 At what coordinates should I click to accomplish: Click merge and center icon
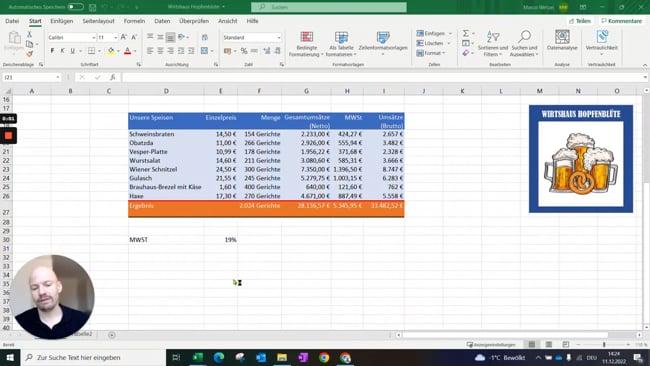tap(204, 51)
